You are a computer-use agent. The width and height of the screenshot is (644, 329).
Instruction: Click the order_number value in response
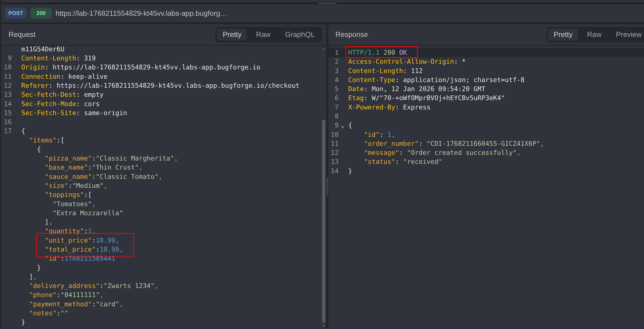pyautogui.click(x=483, y=144)
